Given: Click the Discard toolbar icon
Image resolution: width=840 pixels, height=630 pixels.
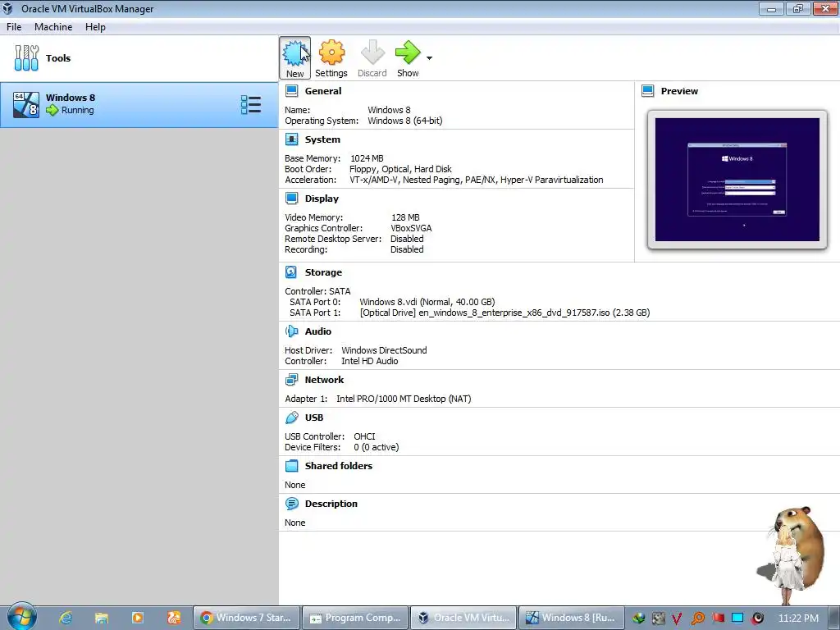Looking at the screenshot, I should coord(372,57).
